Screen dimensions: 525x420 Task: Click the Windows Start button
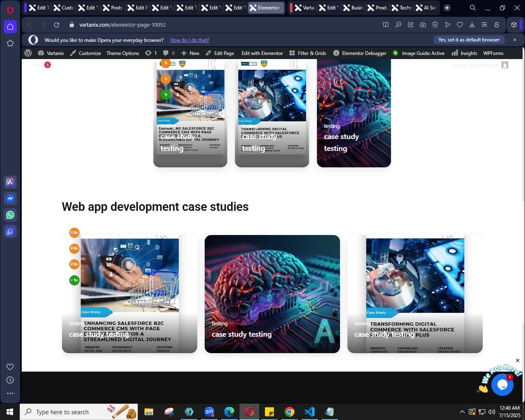(10, 412)
